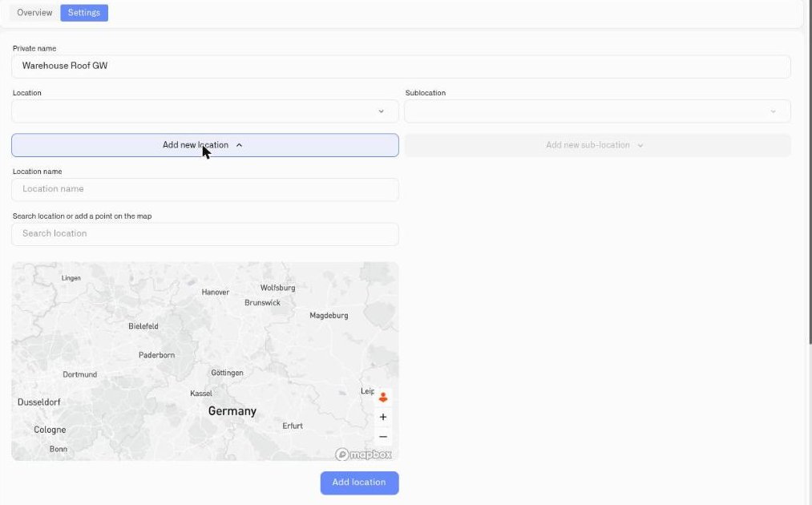Zoom out the map with minus button
Screen dimensions: 812x505
click(383, 437)
